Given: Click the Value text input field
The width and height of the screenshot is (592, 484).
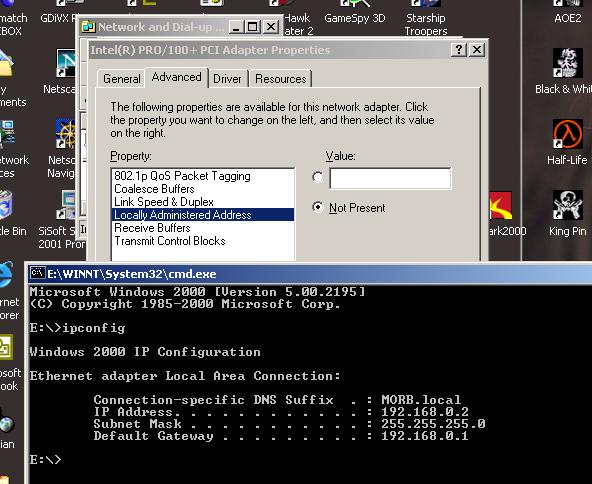Looking at the screenshot, I should pos(390,178).
